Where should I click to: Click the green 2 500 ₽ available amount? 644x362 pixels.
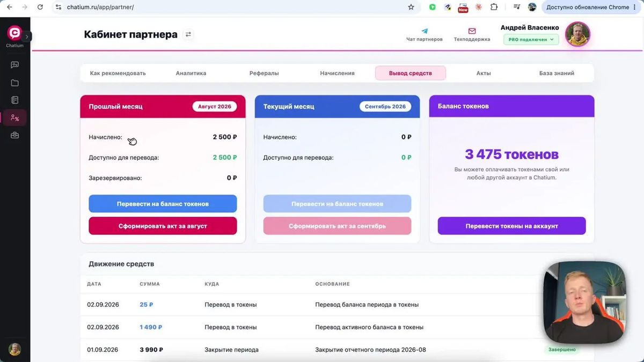click(225, 157)
